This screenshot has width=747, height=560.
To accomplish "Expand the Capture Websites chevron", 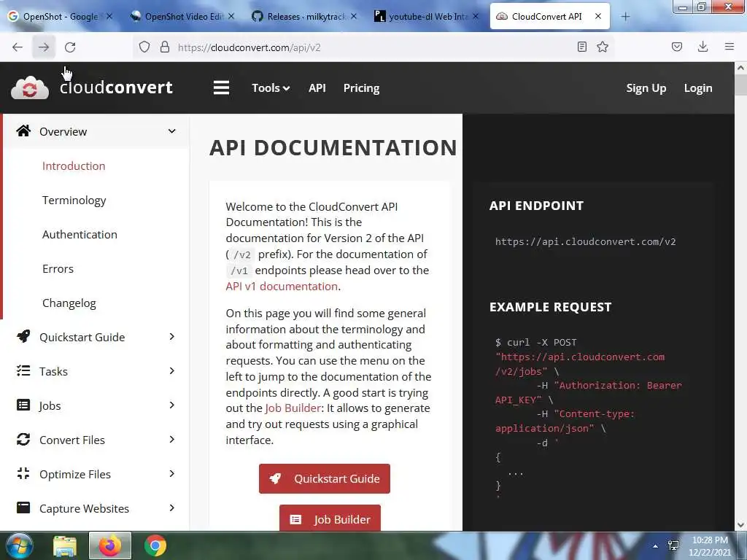I will click(x=172, y=508).
